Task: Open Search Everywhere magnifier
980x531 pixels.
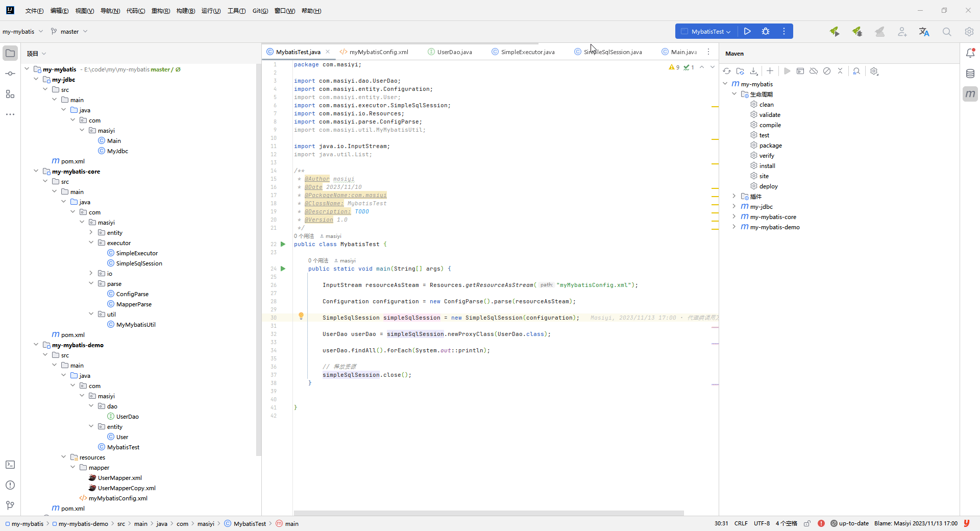Action: [947, 32]
